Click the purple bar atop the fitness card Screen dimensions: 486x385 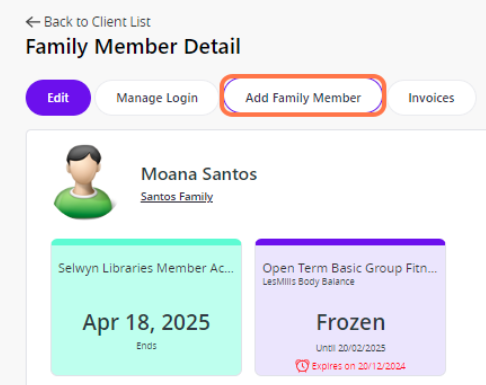(350, 242)
